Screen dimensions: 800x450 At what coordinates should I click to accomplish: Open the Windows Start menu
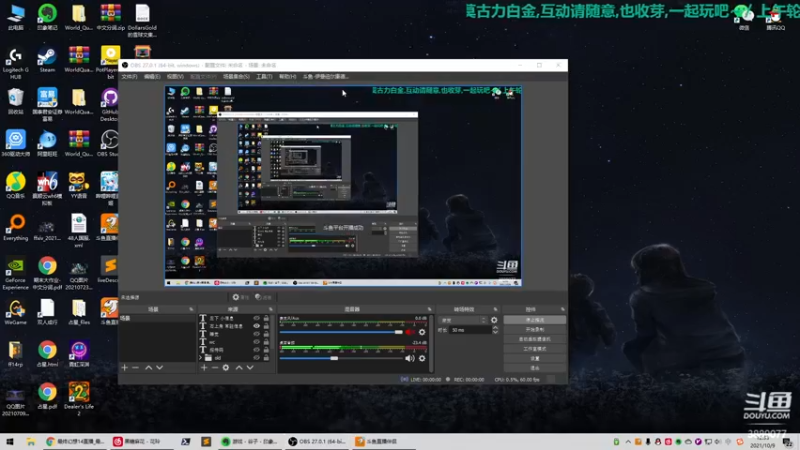tap(9, 442)
